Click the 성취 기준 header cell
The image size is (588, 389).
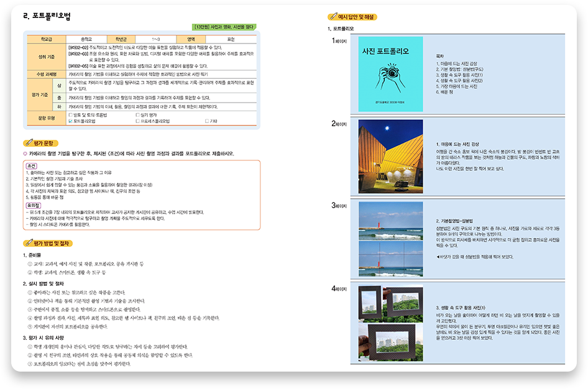(x=47, y=57)
